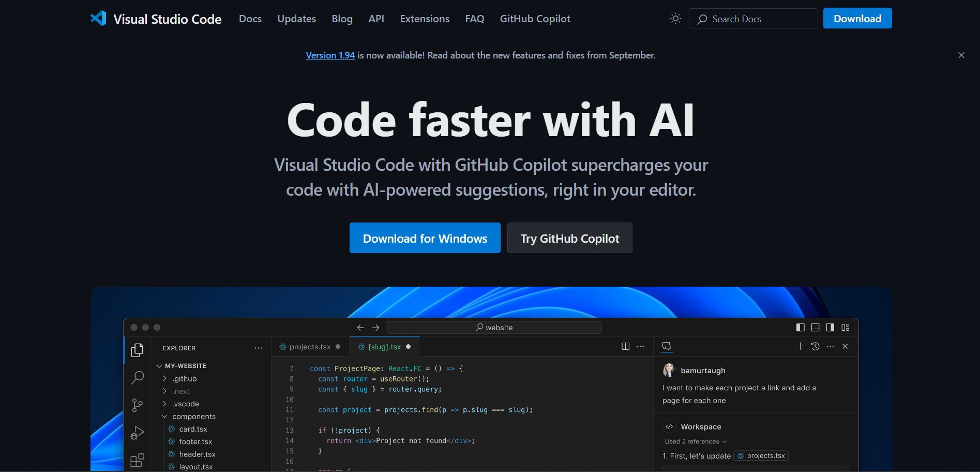The width and height of the screenshot is (980, 472).
Task: Open the Explorer panel ellipsis menu
Action: click(x=258, y=348)
